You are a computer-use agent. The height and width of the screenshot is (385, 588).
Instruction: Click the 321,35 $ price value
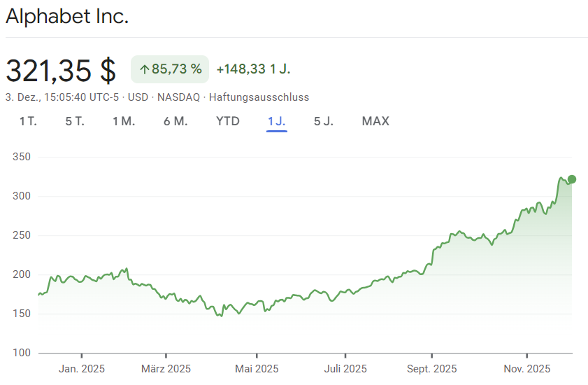tap(61, 70)
